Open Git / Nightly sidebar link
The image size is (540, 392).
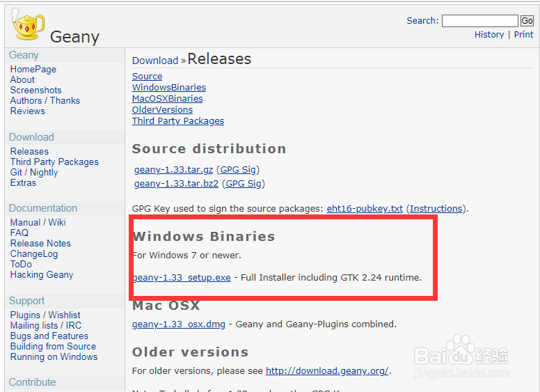pos(34,172)
